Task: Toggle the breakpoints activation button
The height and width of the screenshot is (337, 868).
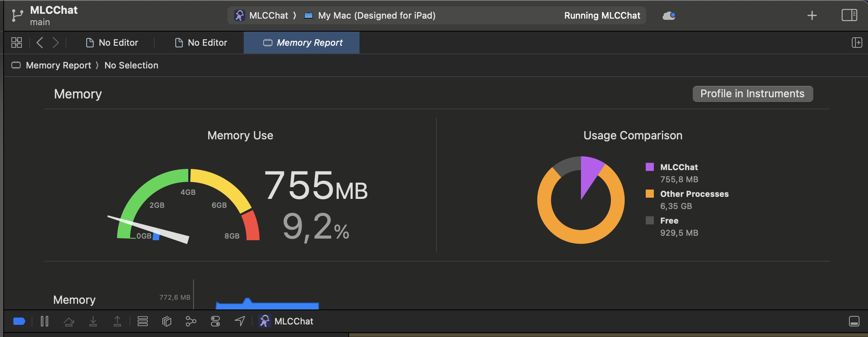Action: click(x=19, y=321)
